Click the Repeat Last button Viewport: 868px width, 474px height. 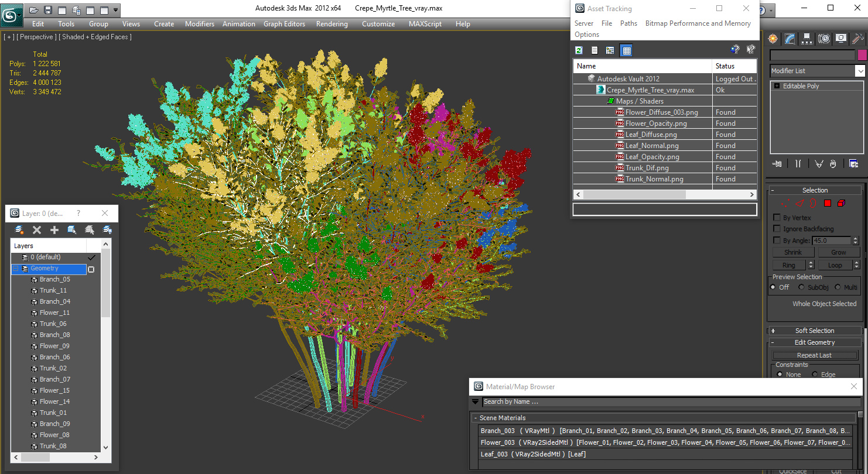click(x=814, y=355)
